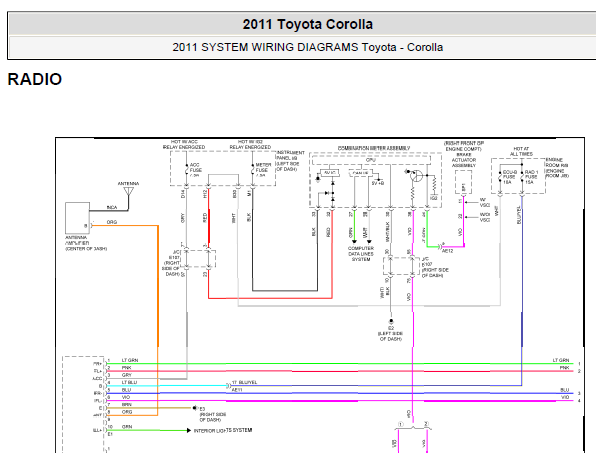Screen dimensions: 596x453
Task: Click 'PNK' label at radio pin 2
Action: click(127, 367)
